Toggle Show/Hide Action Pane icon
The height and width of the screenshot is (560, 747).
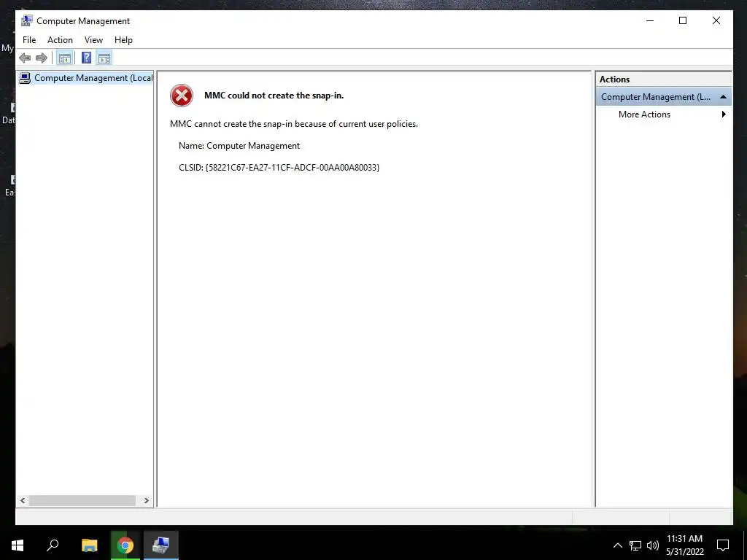click(x=104, y=58)
